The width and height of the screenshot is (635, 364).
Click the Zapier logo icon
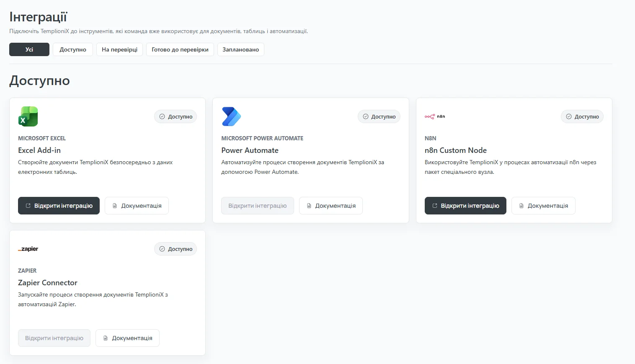(28, 249)
